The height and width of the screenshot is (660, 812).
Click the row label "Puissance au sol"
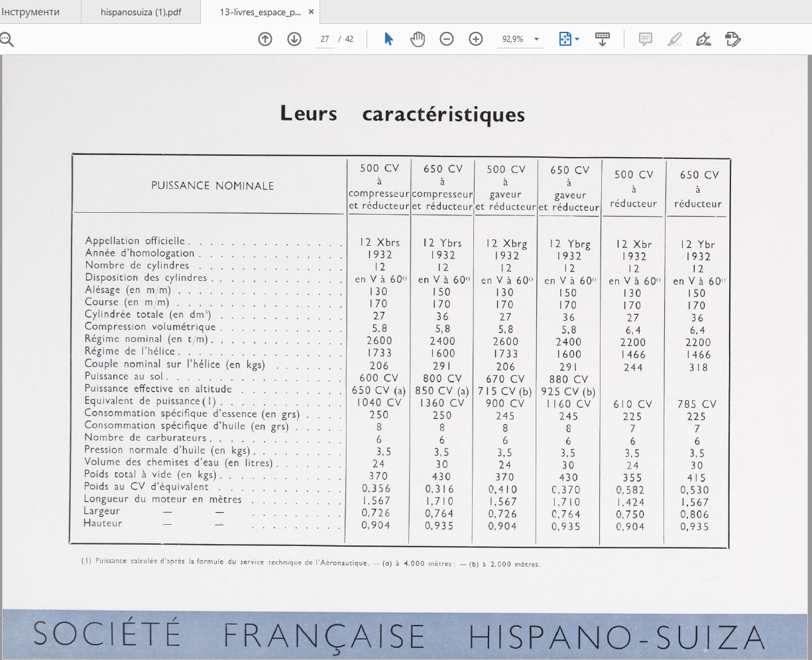pos(123,376)
